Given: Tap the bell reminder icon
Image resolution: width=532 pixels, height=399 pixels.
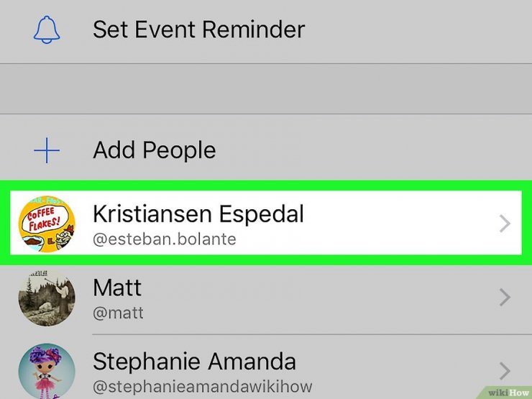Looking at the screenshot, I should (x=47, y=29).
